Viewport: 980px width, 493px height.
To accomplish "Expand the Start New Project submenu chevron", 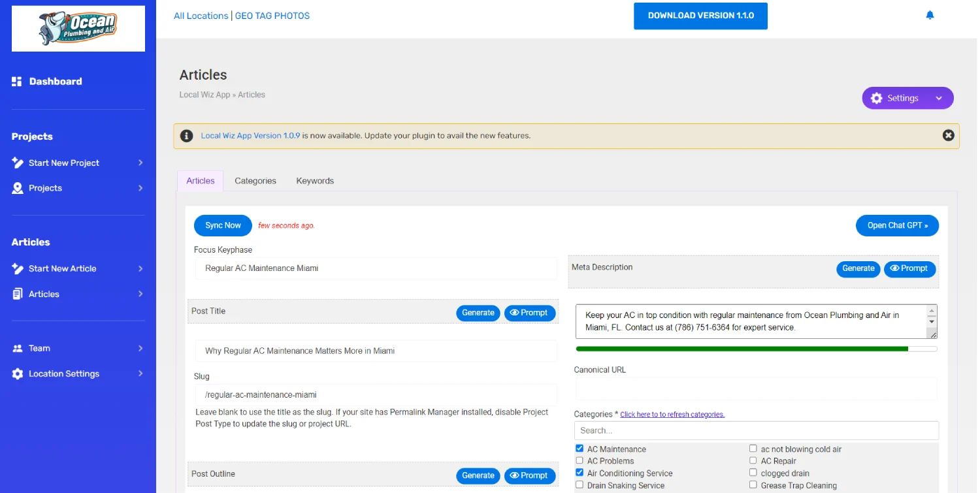I will [x=140, y=163].
